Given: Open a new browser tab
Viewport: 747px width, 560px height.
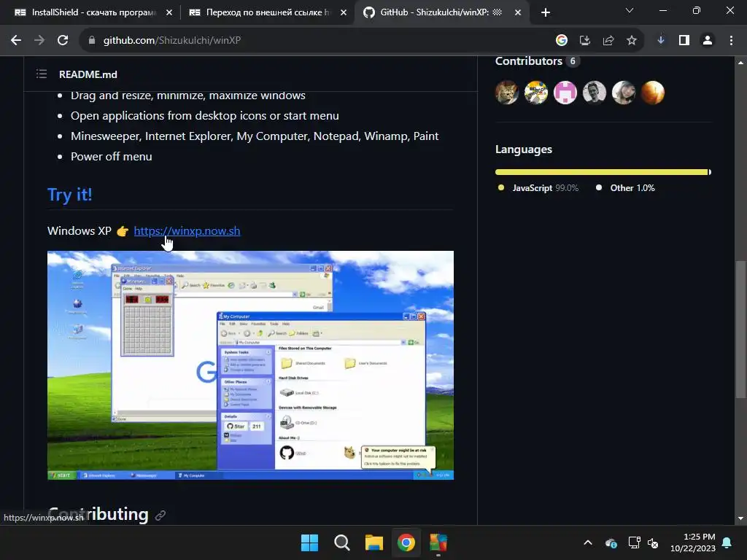Looking at the screenshot, I should pos(546,12).
